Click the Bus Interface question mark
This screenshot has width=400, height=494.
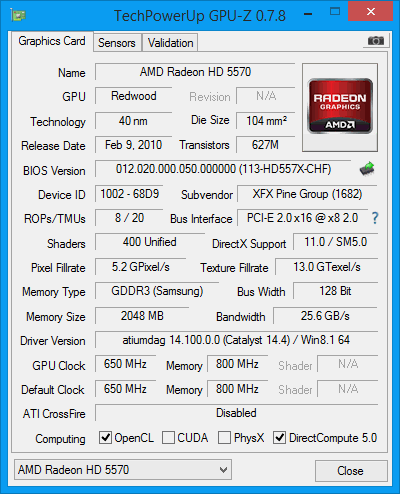click(x=375, y=218)
